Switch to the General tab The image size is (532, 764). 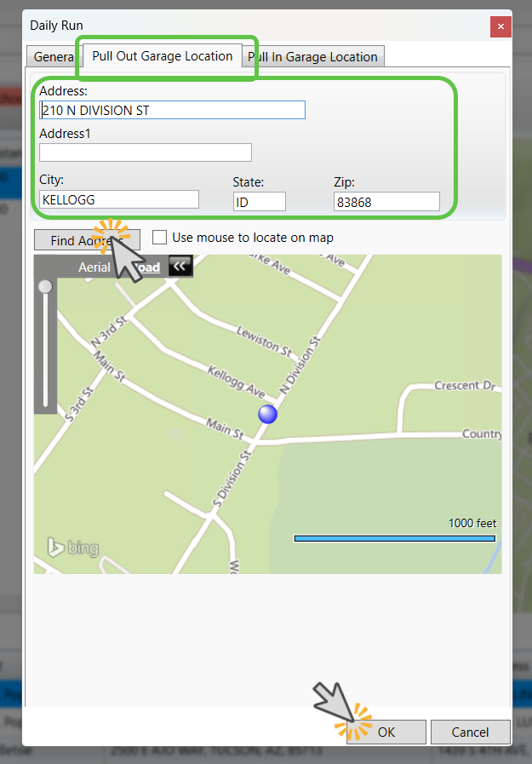(x=53, y=57)
